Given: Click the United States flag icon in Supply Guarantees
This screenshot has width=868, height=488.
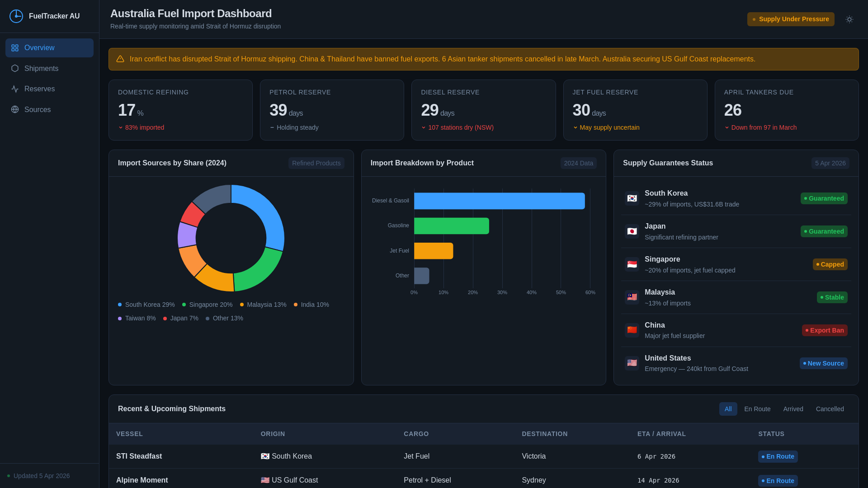Looking at the screenshot, I should pyautogui.click(x=632, y=363).
